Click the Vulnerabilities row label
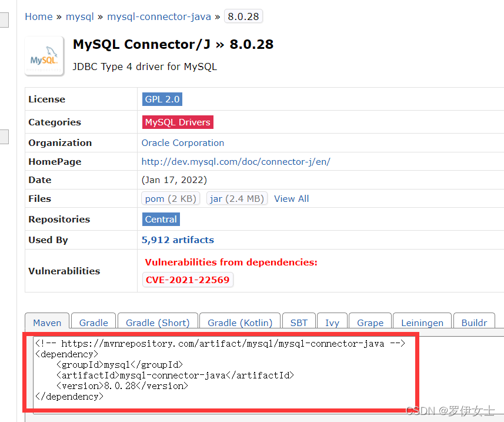504x422 pixels. [x=64, y=271]
